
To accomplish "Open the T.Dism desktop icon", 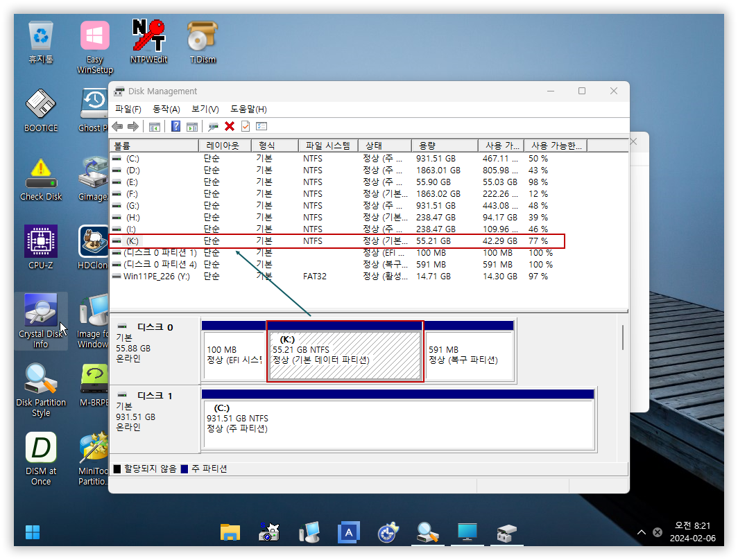I will [203, 42].
